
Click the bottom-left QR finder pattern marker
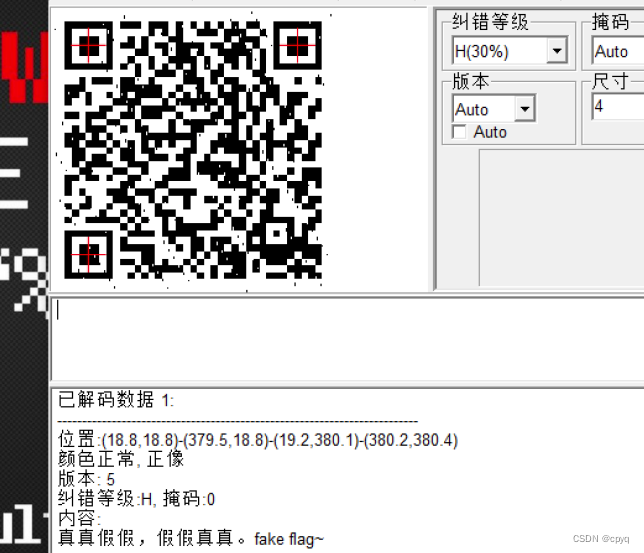(x=89, y=255)
